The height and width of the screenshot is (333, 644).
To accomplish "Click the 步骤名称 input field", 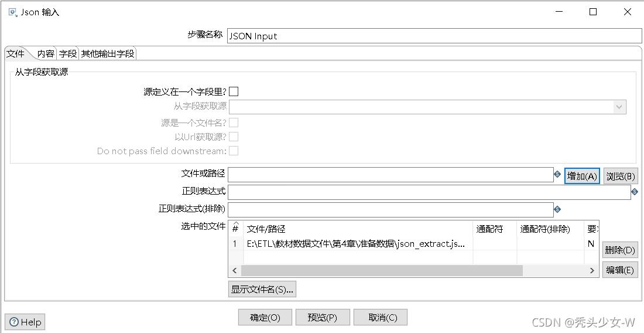I will [x=434, y=36].
